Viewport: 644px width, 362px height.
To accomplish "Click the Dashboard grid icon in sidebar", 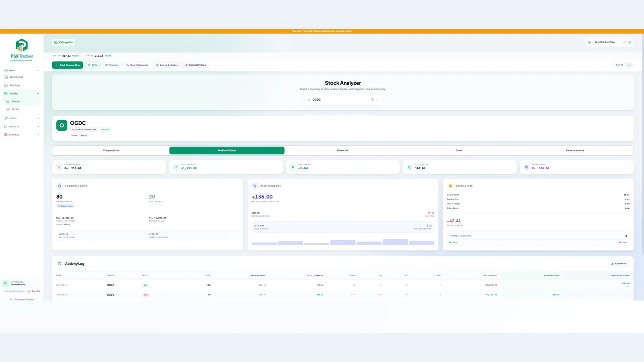I will tap(6, 77).
